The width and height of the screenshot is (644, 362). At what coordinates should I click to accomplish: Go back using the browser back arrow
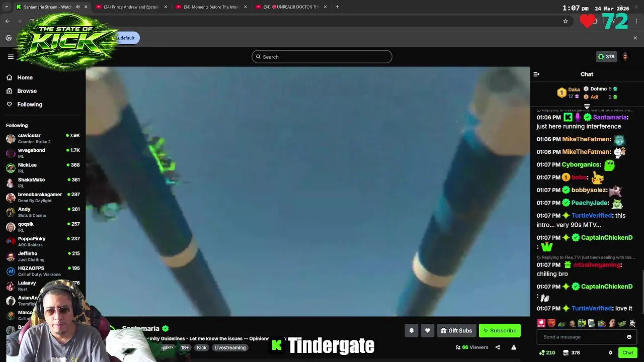8,21
